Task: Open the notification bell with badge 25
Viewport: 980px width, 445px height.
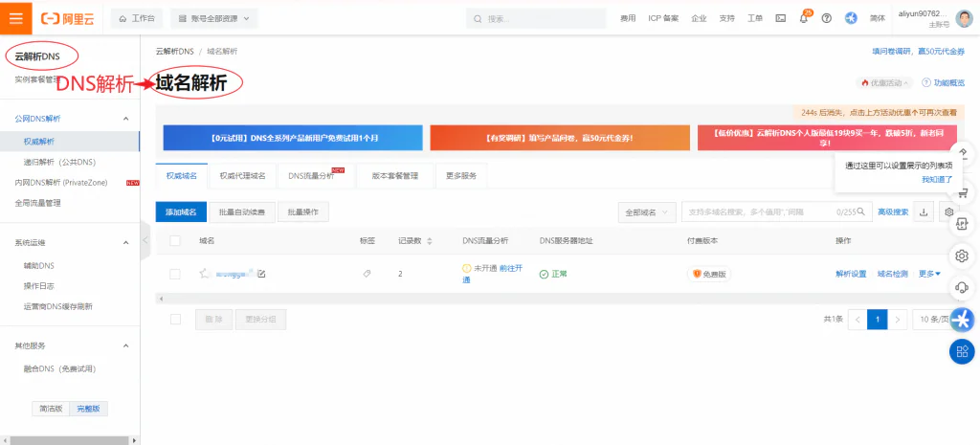Action: (804, 18)
